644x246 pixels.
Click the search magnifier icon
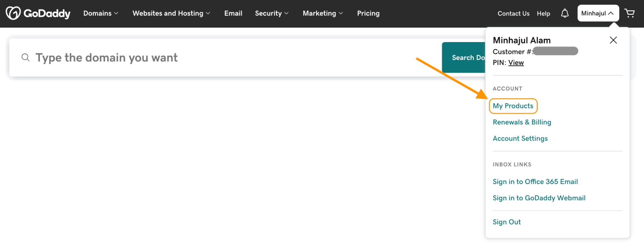(x=25, y=58)
